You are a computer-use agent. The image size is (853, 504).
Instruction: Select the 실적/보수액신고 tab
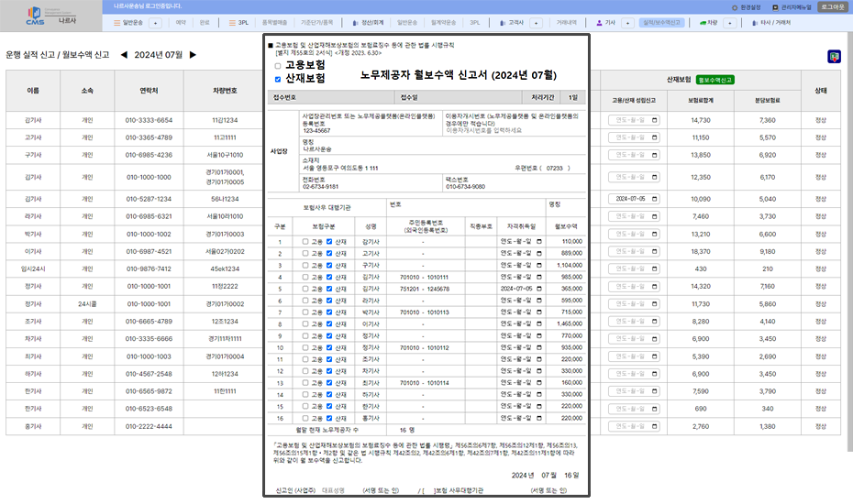tap(661, 23)
